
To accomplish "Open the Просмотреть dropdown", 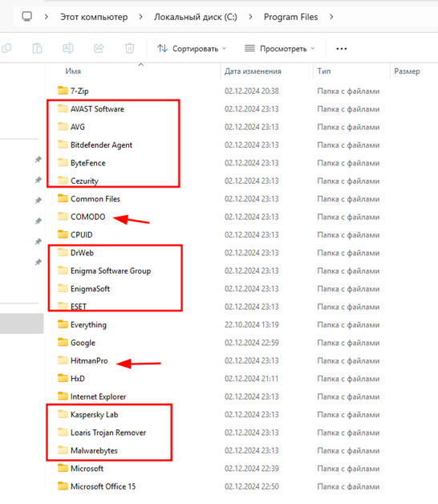I will click(x=280, y=49).
